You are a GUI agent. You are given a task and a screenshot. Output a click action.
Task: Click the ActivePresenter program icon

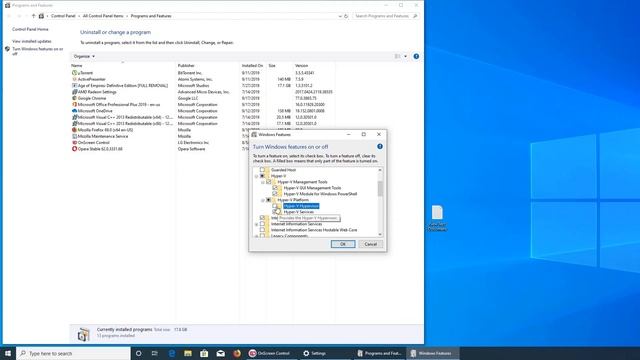[x=74, y=79]
